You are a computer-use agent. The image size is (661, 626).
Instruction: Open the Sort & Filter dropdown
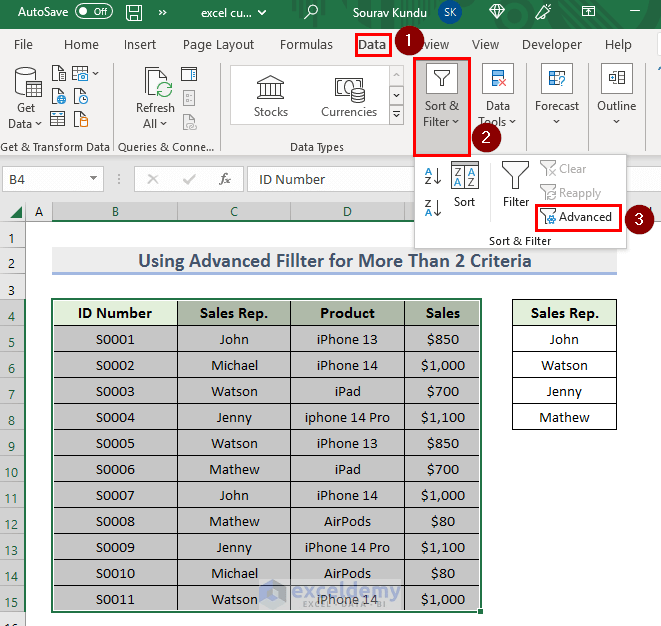442,107
